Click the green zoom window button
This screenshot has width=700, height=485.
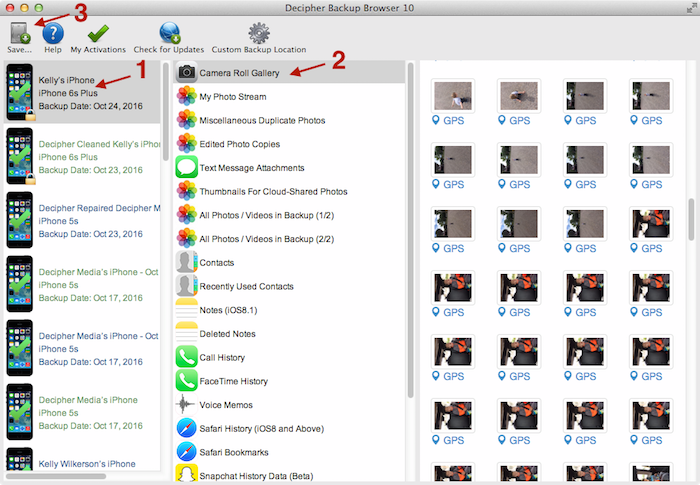pos(39,8)
